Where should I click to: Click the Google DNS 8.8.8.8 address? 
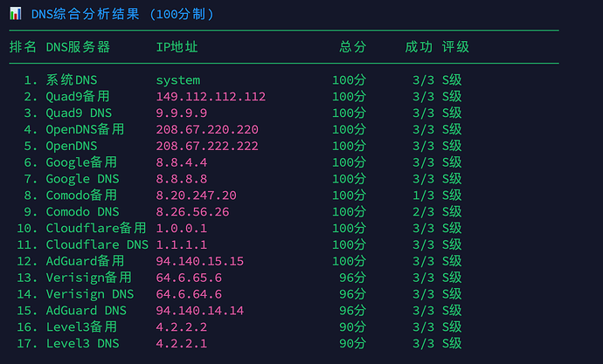click(x=182, y=179)
